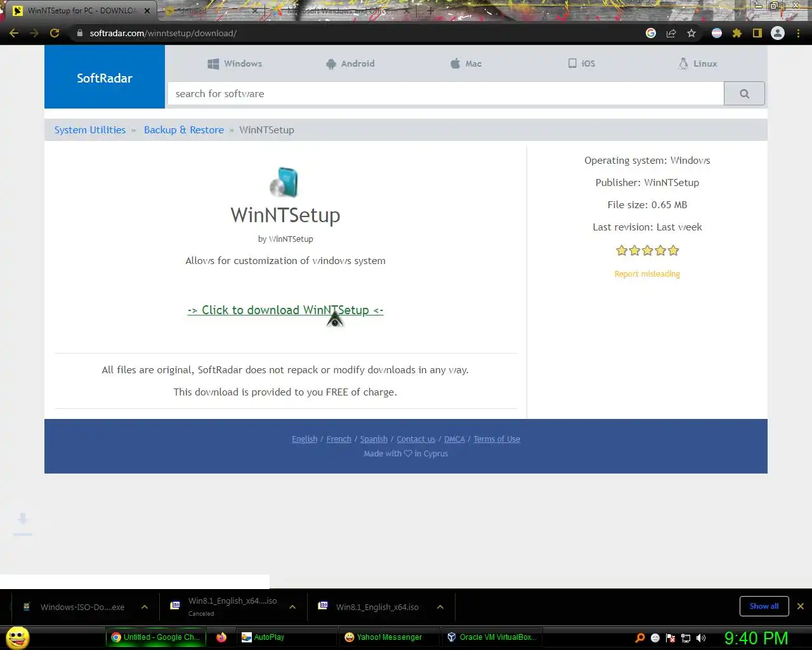
Task: Click the network tray icon
Action: [686, 638]
